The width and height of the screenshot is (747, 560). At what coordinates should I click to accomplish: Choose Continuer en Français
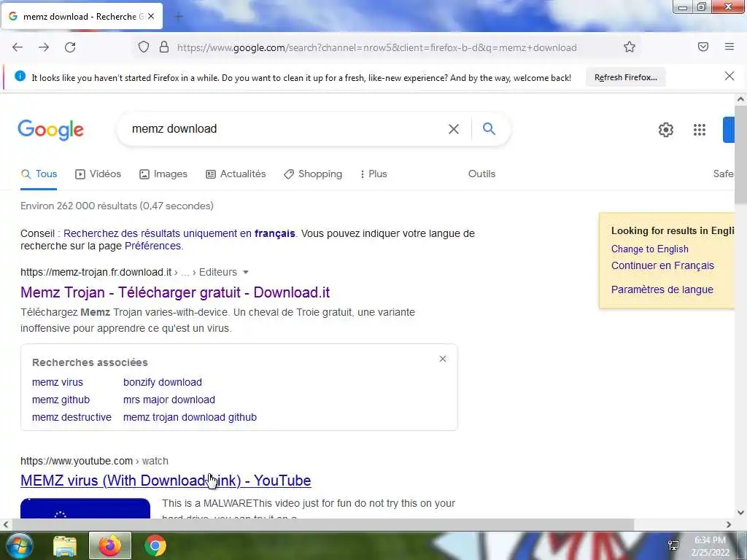click(x=662, y=265)
